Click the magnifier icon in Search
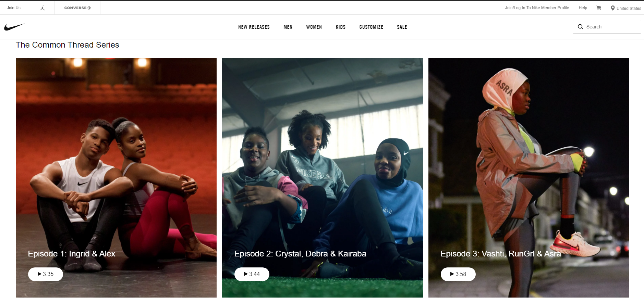Screen dimensions: 644x302 click(581, 27)
